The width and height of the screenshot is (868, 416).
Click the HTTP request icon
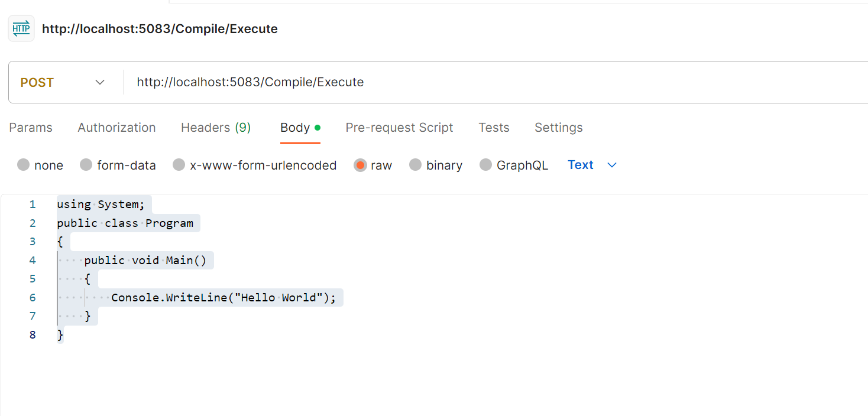(21, 29)
